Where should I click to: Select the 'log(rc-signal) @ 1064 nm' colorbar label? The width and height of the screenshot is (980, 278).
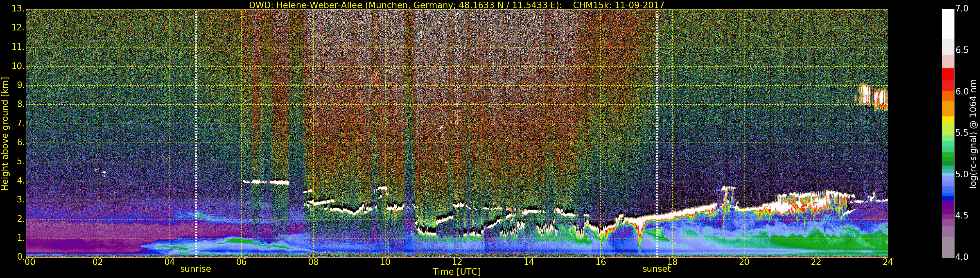tap(973, 134)
